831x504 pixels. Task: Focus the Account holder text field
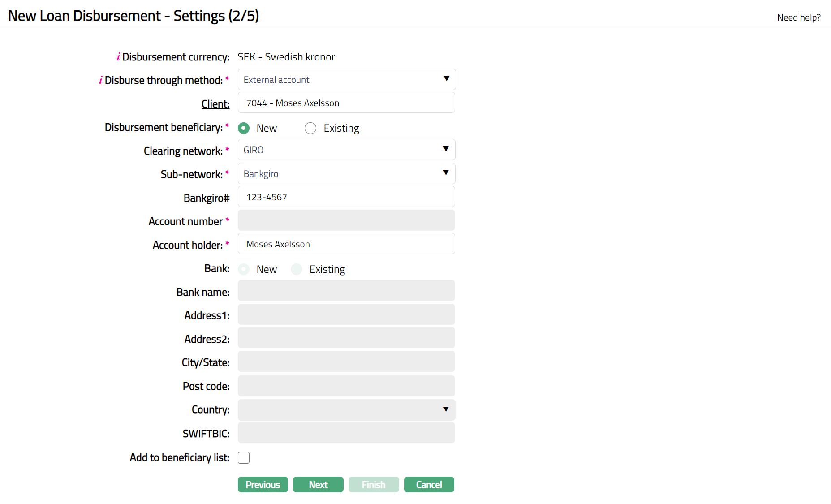346,244
